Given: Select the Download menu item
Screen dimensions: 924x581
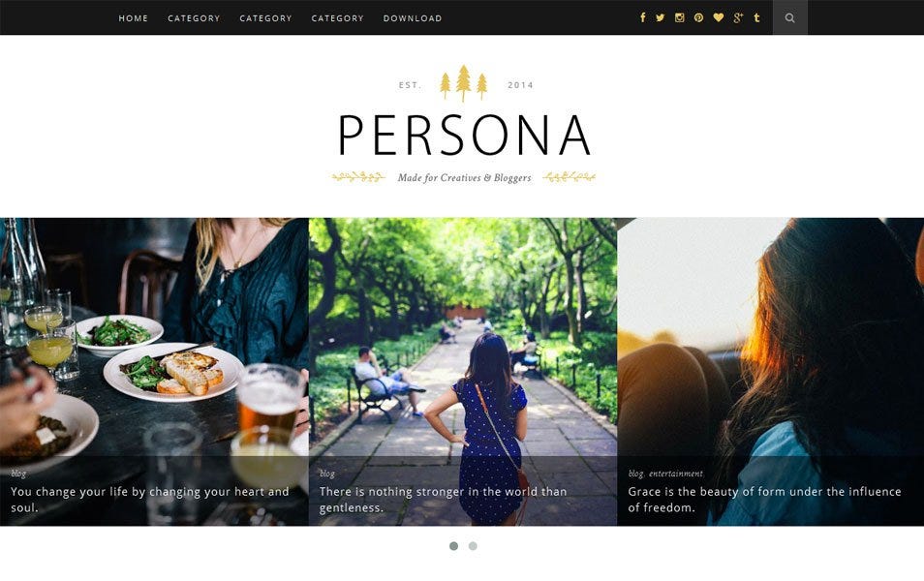Looking at the screenshot, I should coord(413,18).
